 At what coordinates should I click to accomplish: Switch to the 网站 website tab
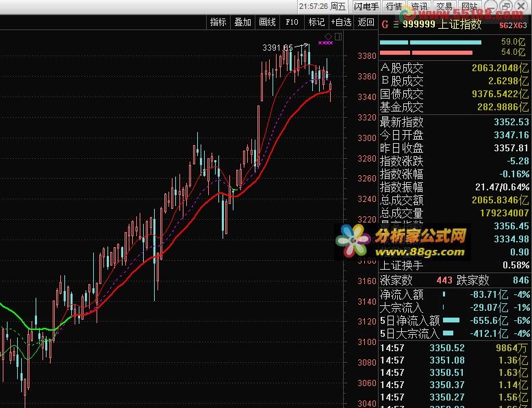tap(470, 6)
